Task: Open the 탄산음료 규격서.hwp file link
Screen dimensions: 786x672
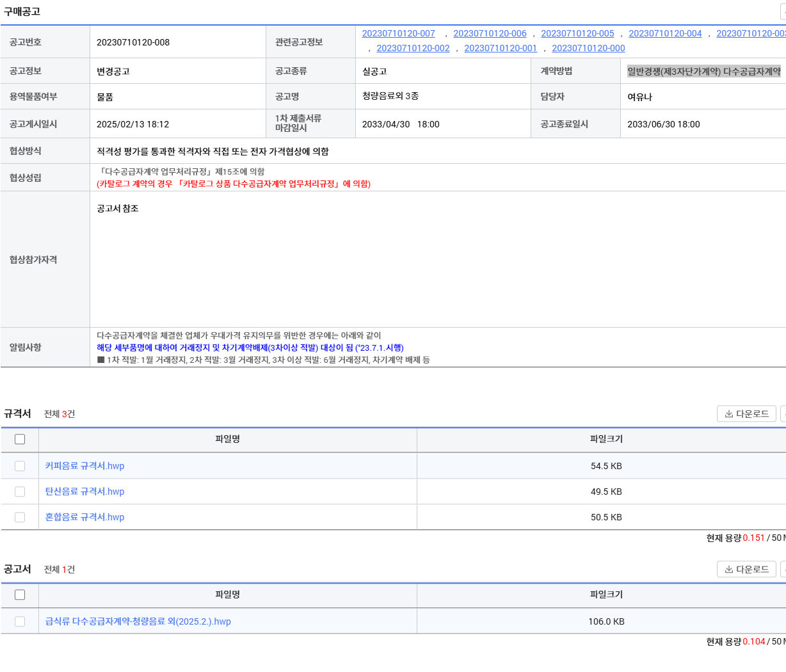Action: click(84, 492)
